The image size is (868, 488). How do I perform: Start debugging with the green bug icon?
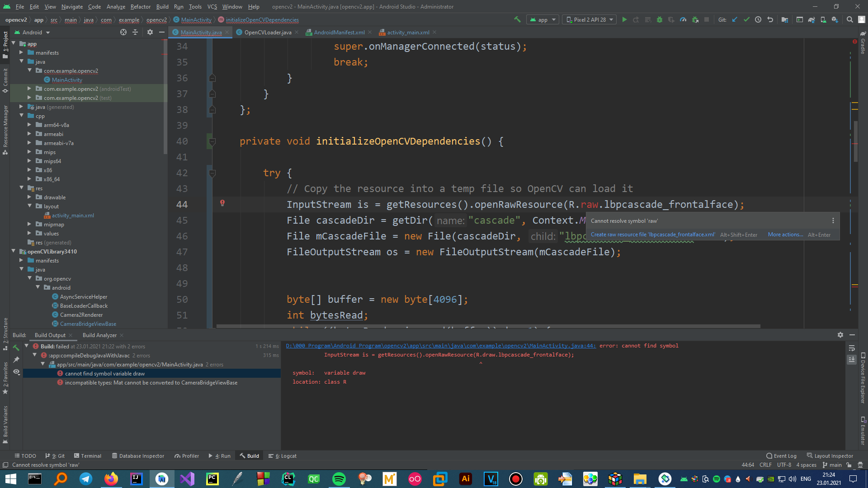[660, 19]
